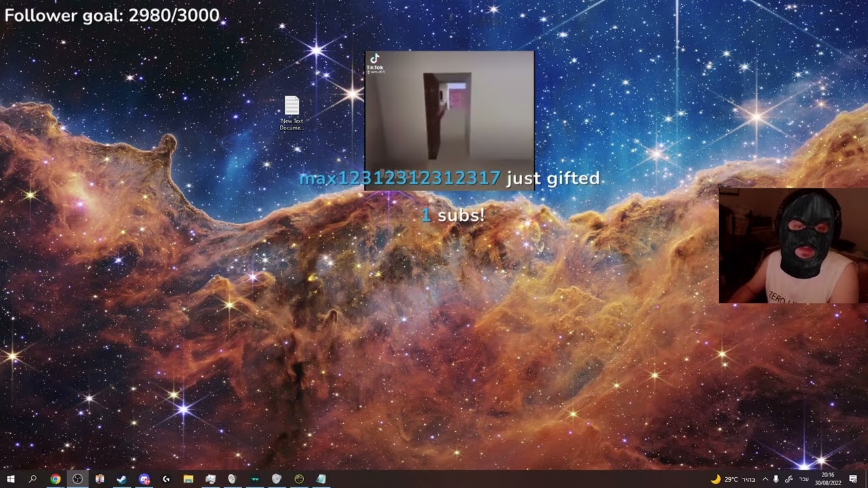The image size is (868, 488).
Task: Switch to OBS Studio in the taskbar
Action: (x=78, y=479)
